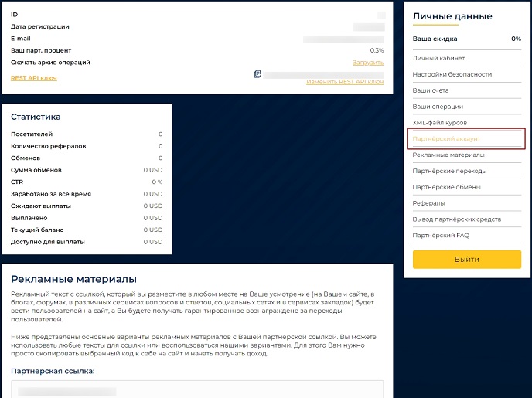Go to Партнёрские переходы item
Image resolution: width=532 pixels, height=398 pixels.
(x=449, y=171)
